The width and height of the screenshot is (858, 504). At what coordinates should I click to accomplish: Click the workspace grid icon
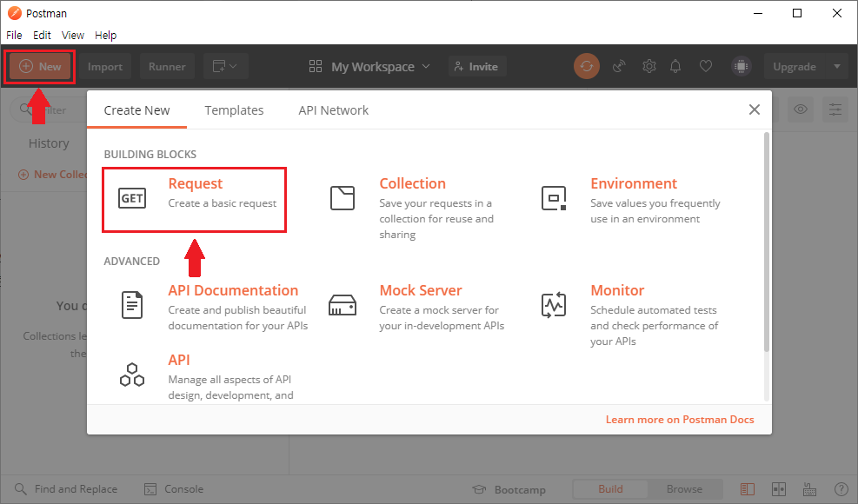pos(316,66)
